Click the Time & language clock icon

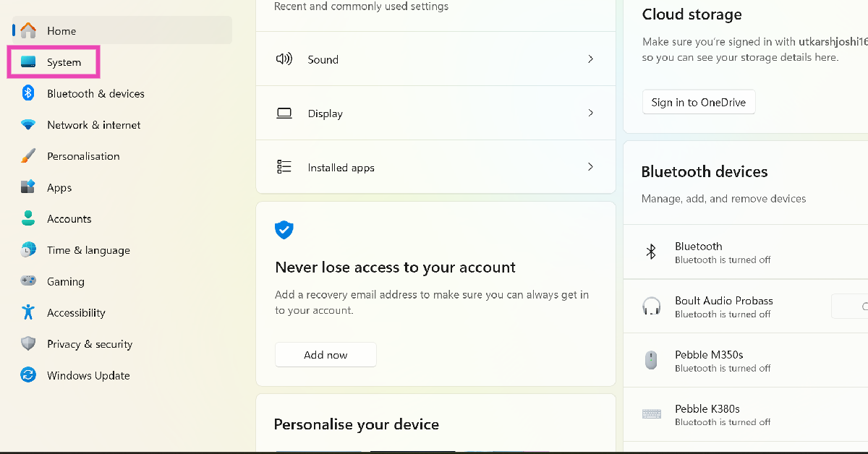coord(28,250)
